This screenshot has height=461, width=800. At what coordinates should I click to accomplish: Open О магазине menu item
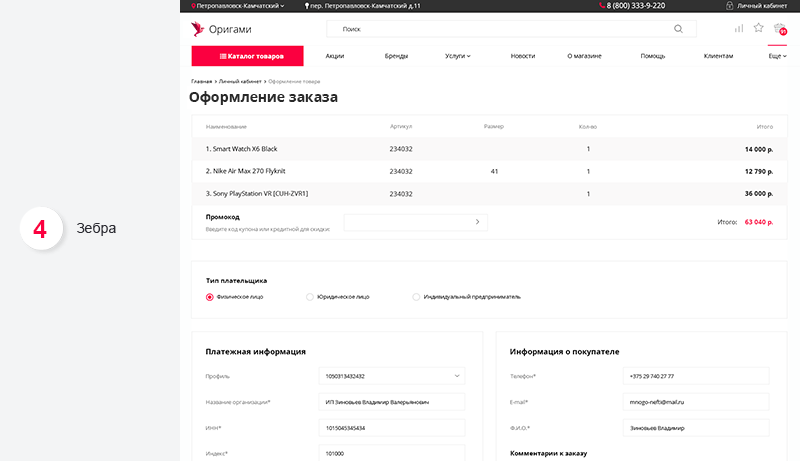coord(585,56)
